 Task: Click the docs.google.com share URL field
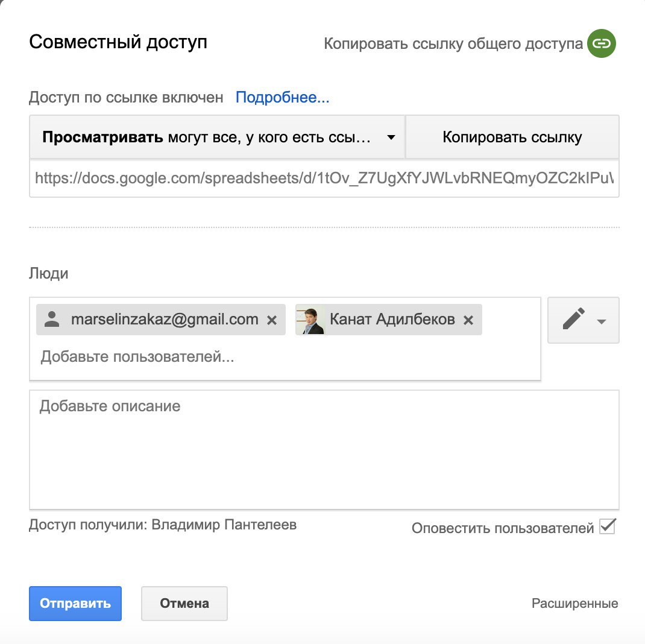tap(324, 178)
